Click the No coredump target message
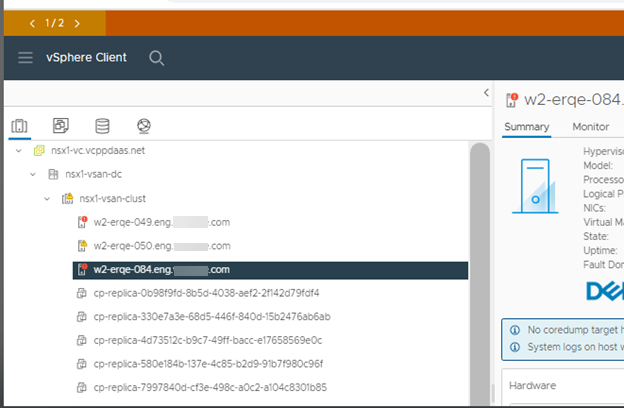624x408 pixels. pyautogui.click(x=575, y=330)
